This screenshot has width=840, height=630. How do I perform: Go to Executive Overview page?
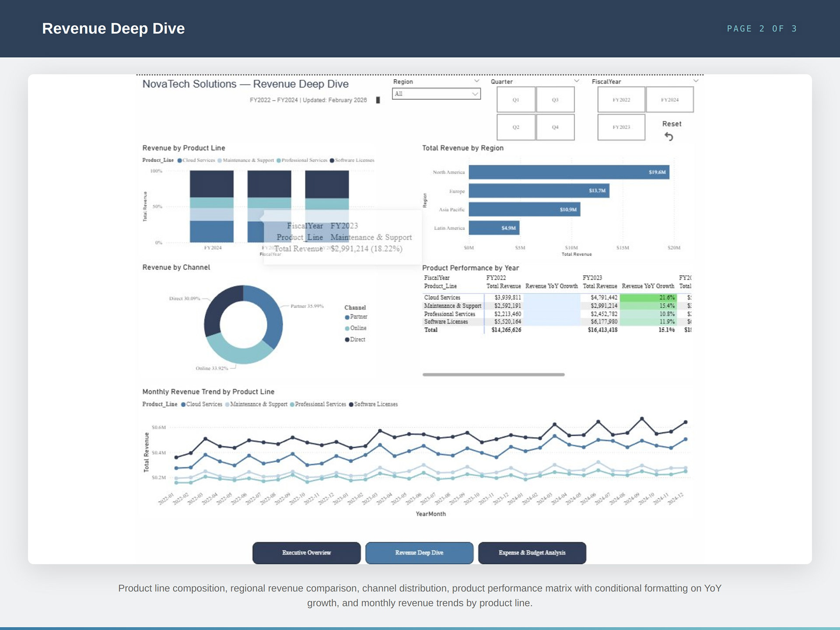(x=306, y=553)
